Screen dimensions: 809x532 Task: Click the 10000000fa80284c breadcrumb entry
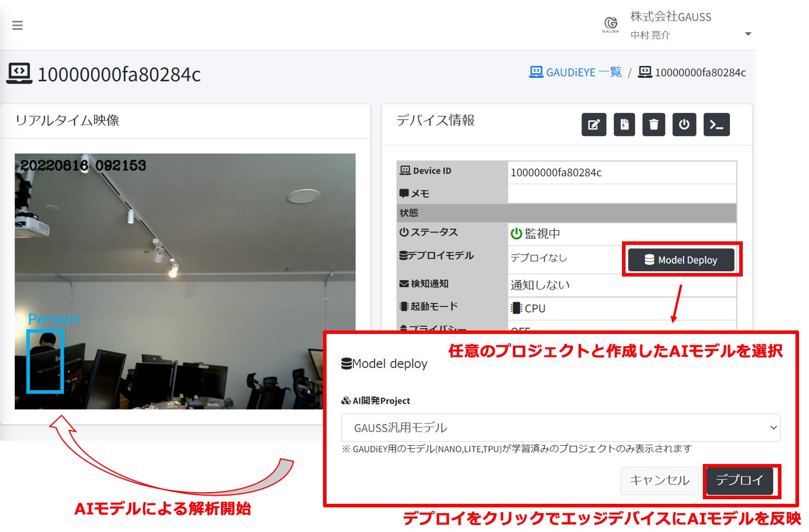692,72
